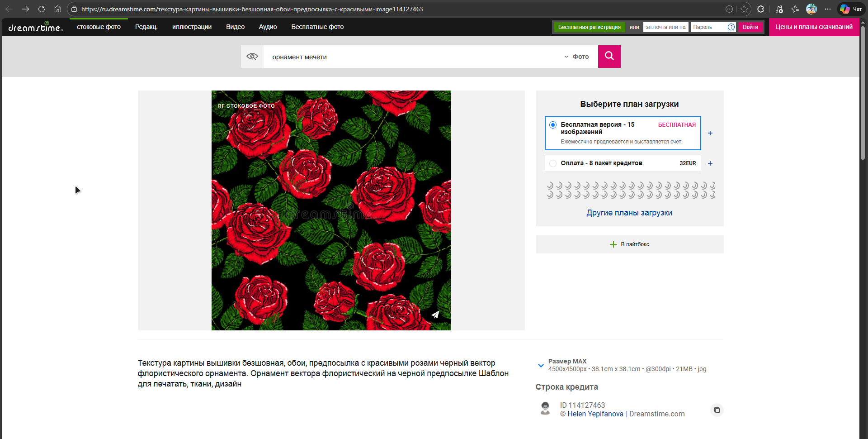868x439 pixels.
Task: Click the search field with орнамент мечети
Action: [x=411, y=57]
